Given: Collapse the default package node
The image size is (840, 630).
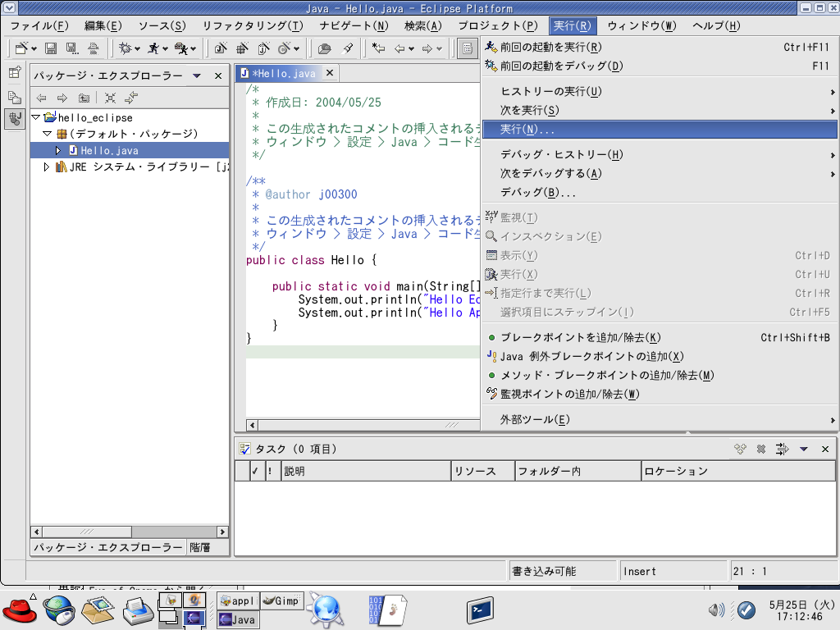Looking at the screenshot, I should coord(47,134).
